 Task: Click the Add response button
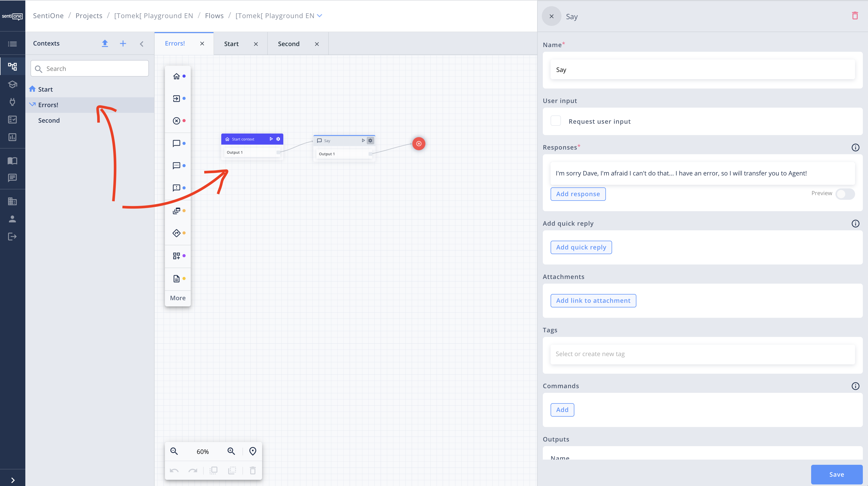tap(578, 194)
